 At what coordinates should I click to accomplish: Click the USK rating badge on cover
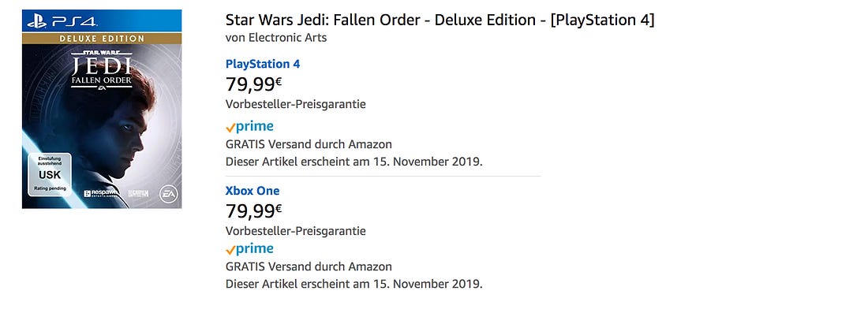(49, 174)
